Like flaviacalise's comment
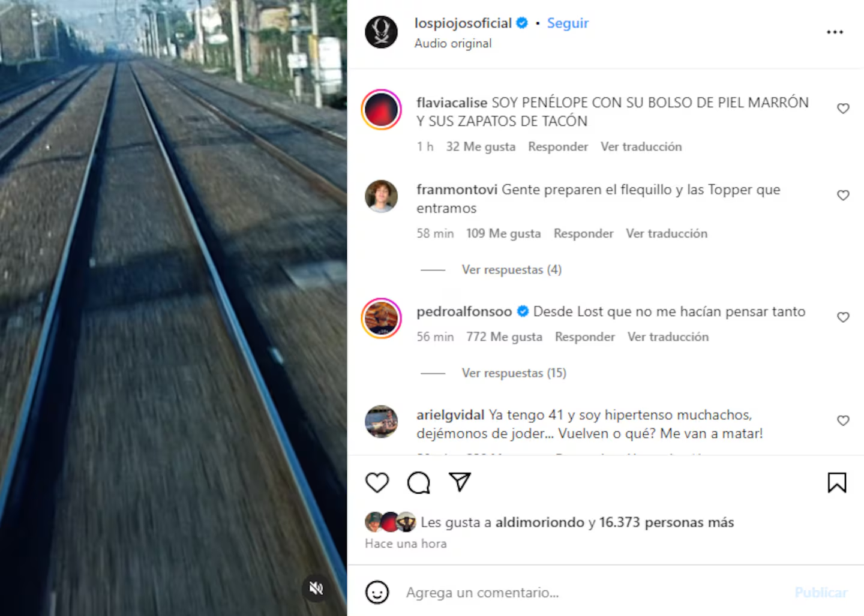The height and width of the screenshot is (616, 864). tap(843, 109)
